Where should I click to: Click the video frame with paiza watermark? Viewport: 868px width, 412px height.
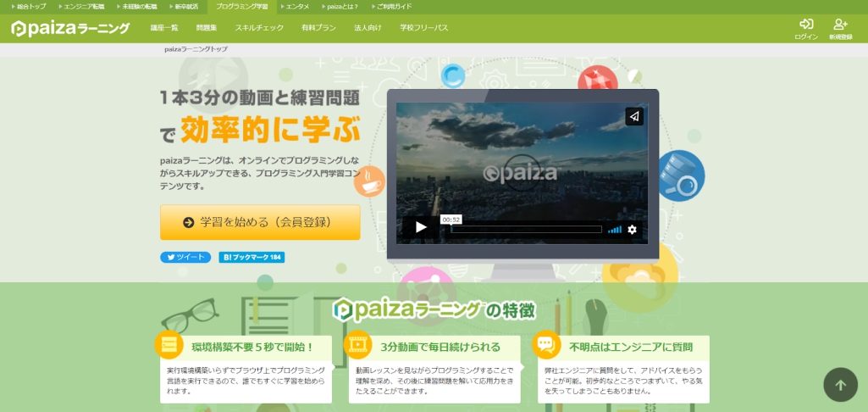[x=522, y=173]
